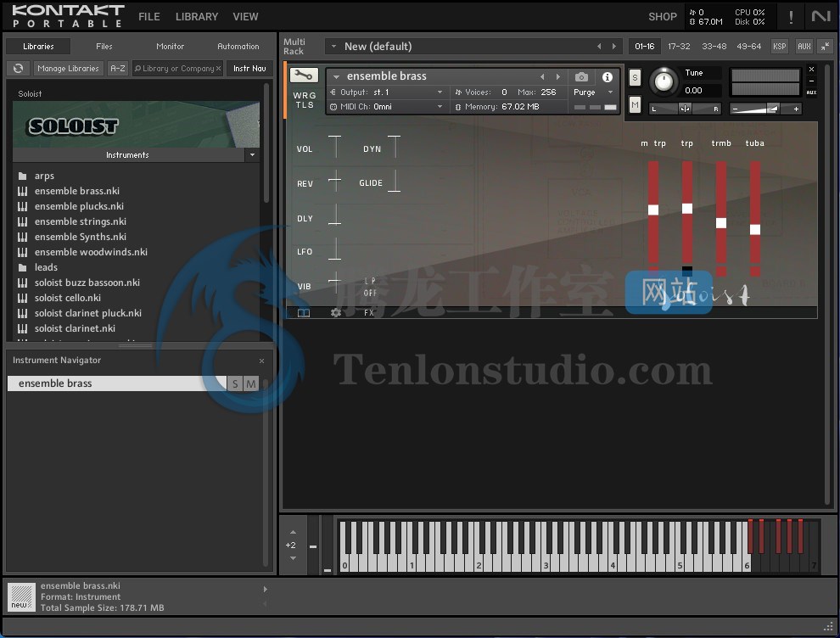Load ensemble strings.nki instrument
Screen dimensions: 840x638
pyautogui.click(x=81, y=221)
